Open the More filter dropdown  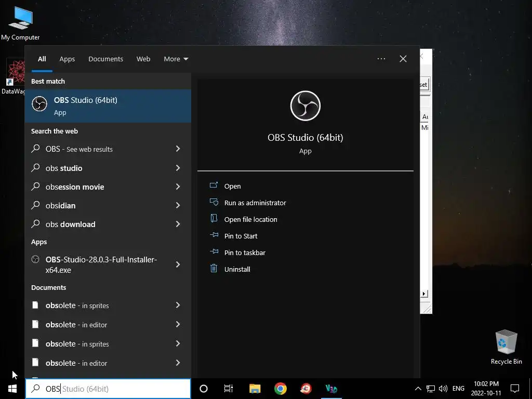(176, 59)
